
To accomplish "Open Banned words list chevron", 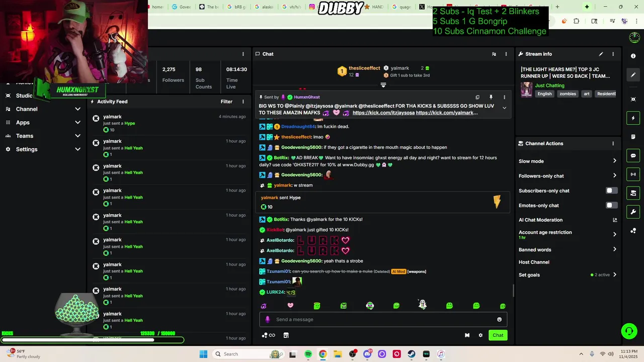I will [614, 249].
